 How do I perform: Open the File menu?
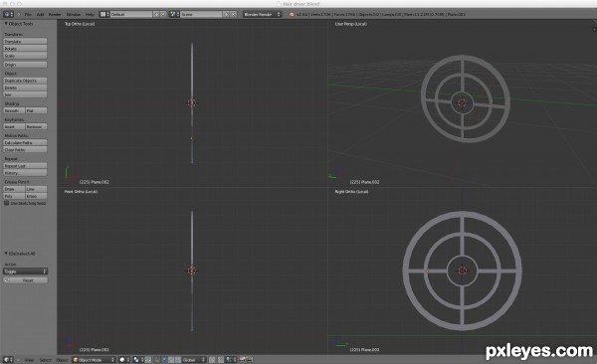tap(28, 14)
